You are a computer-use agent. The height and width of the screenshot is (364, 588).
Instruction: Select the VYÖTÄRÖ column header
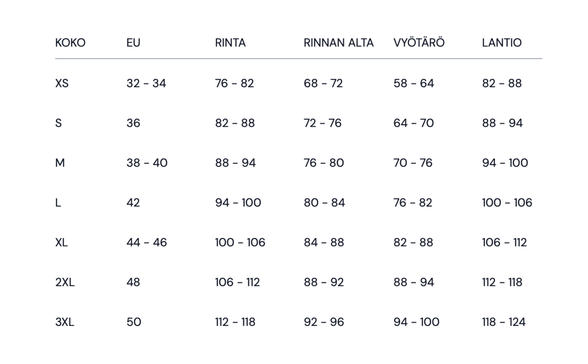419,42
